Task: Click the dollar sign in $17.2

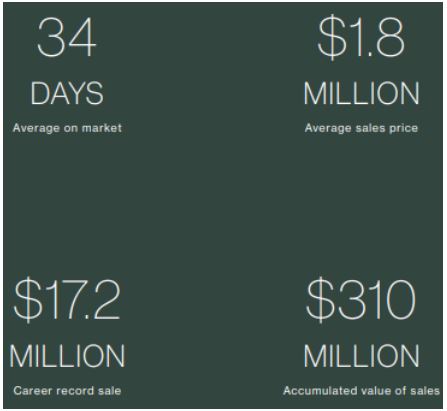Action: [x=28, y=300]
